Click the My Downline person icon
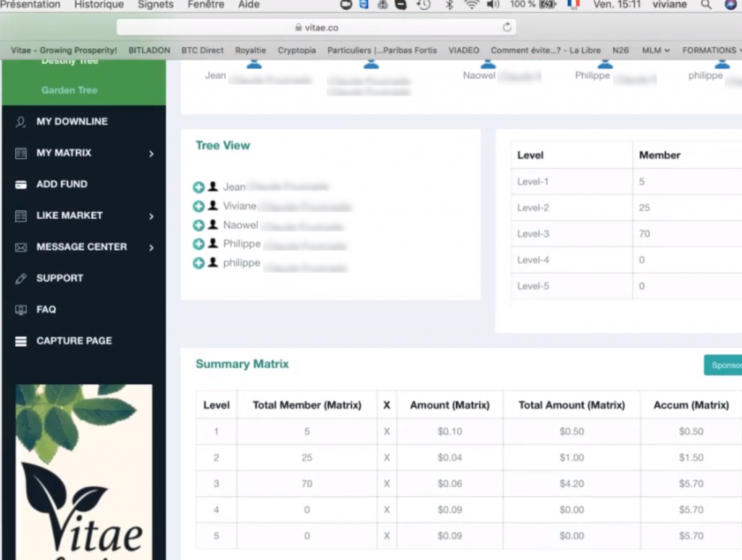The height and width of the screenshot is (560, 742). [x=21, y=122]
